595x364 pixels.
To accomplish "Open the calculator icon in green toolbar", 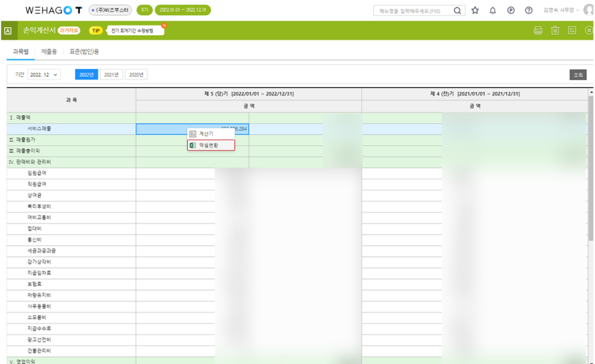I will [572, 30].
